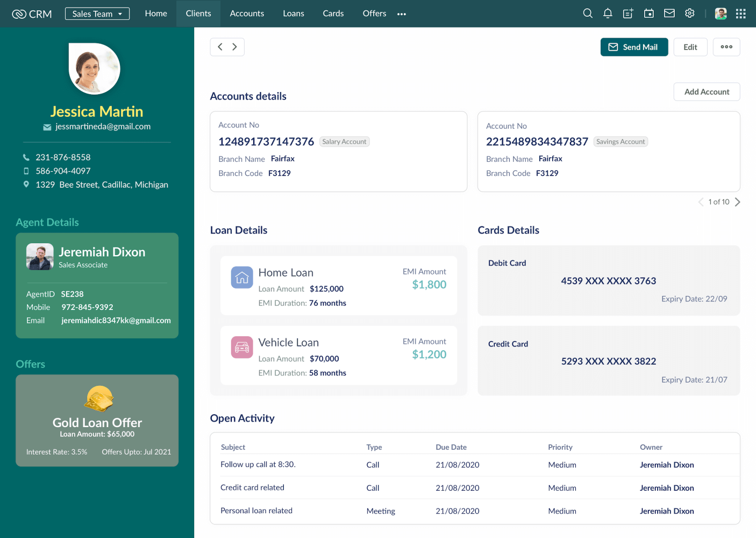Click the location pin beside Bee Street address

[x=26, y=185]
